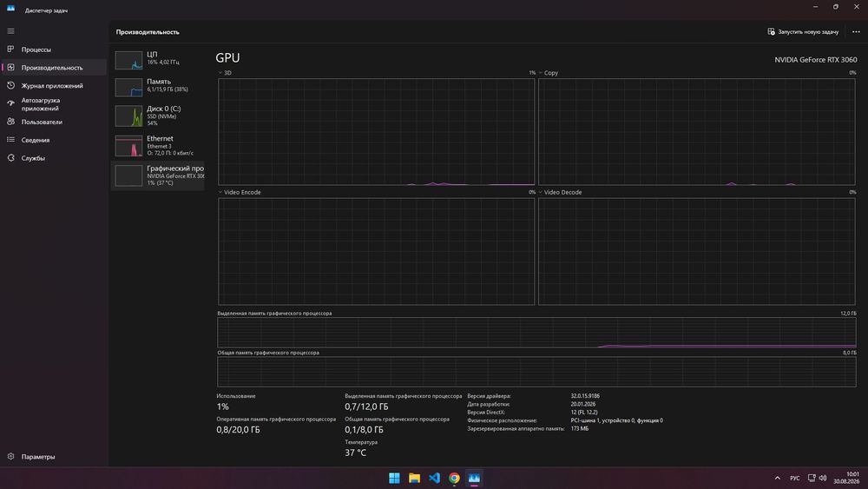Click the 3D usage graph
The width and height of the screenshot is (868, 489).
tap(377, 132)
